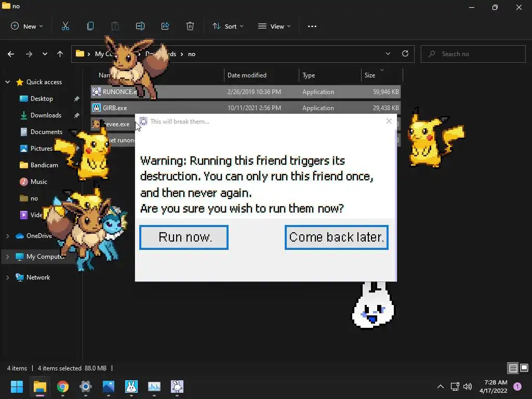Click the Rename icon in toolbar
This screenshot has height=399, width=532.
coord(140,26)
